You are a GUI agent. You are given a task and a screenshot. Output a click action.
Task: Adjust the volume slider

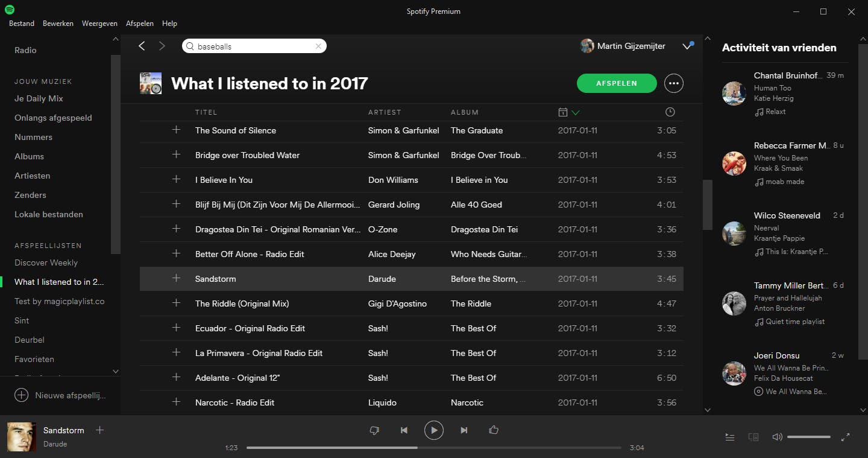click(x=809, y=437)
